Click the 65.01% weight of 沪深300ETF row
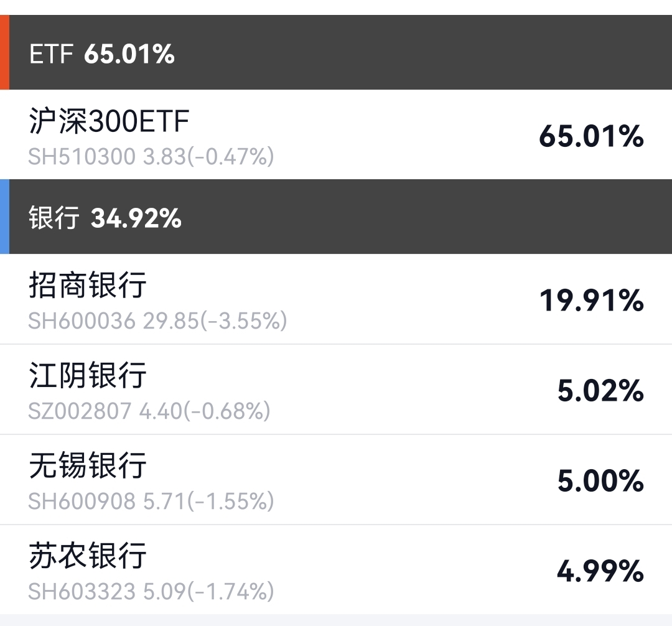The image size is (672, 626). (591, 136)
